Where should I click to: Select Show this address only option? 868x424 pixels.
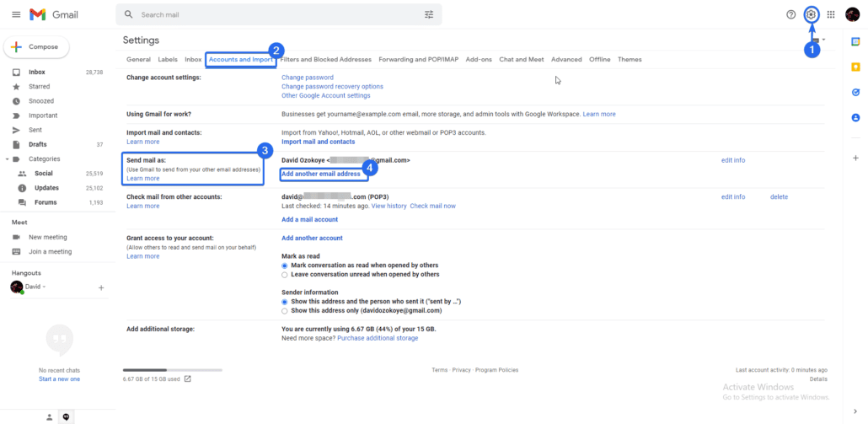click(x=285, y=310)
